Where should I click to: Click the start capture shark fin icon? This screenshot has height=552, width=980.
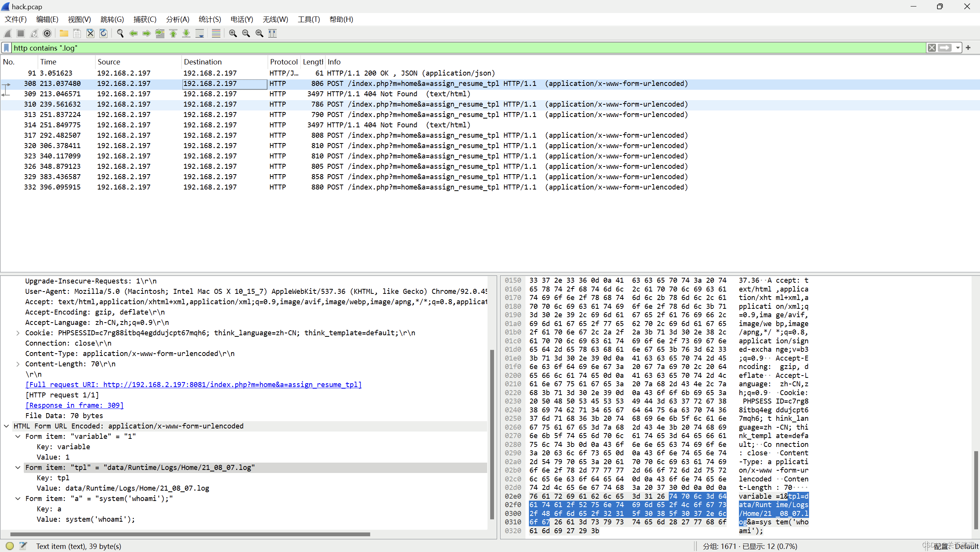tap(8, 33)
